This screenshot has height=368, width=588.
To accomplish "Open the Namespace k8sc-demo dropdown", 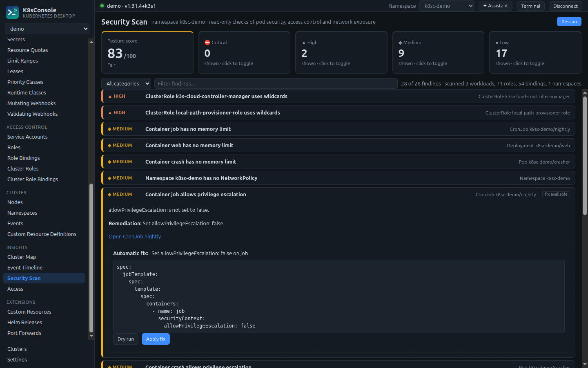I will 447,6.
